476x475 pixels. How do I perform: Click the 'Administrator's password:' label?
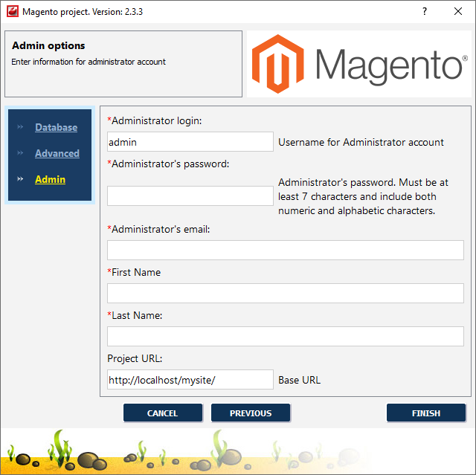(169, 164)
